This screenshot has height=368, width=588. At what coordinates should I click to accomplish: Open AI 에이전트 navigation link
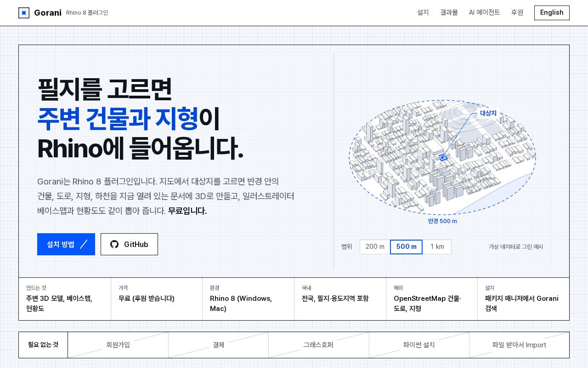(485, 12)
